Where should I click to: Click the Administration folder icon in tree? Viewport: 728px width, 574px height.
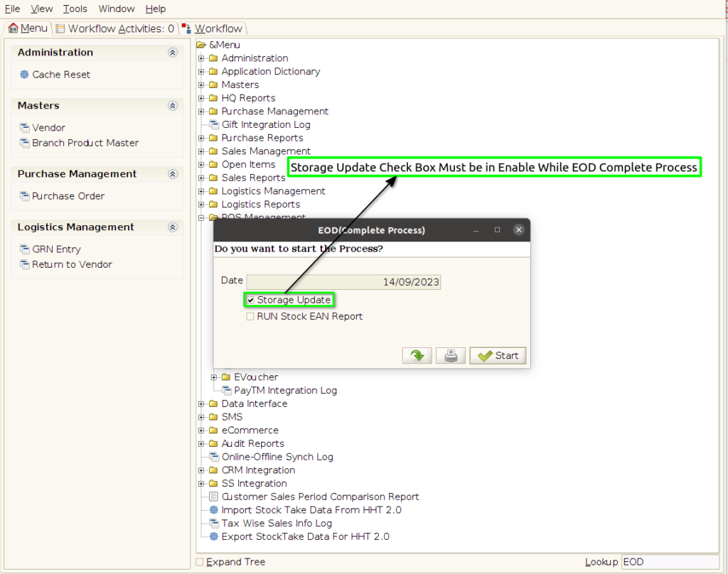(213, 58)
